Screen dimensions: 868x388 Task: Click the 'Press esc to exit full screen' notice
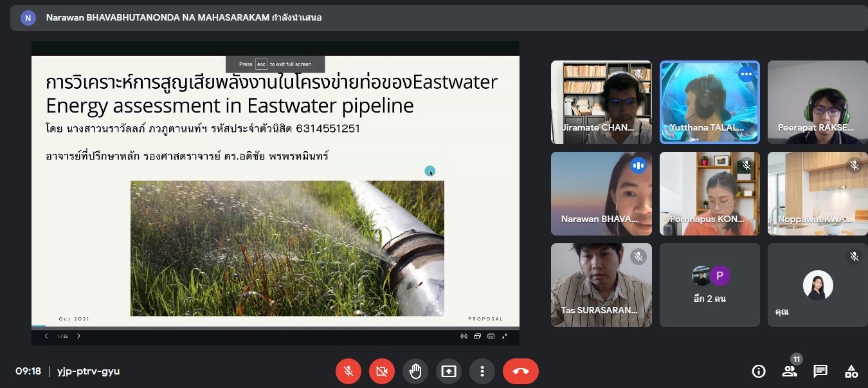tap(275, 64)
